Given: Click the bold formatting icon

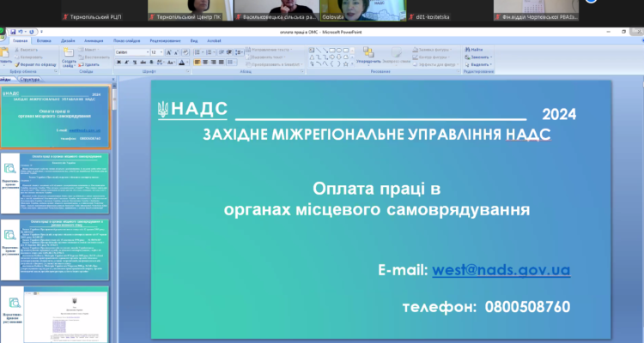Looking at the screenshot, I should pyautogui.click(x=118, y=62).
